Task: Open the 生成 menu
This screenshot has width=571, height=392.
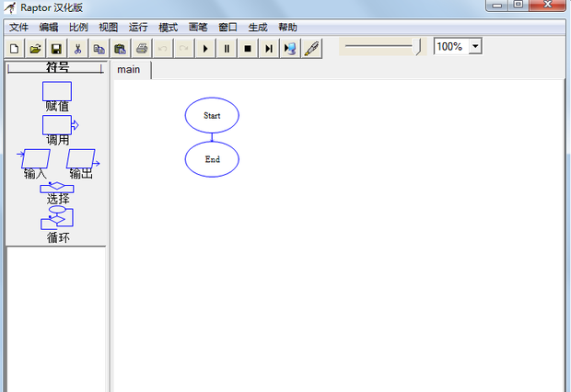Action: click(x=258, y=28)
